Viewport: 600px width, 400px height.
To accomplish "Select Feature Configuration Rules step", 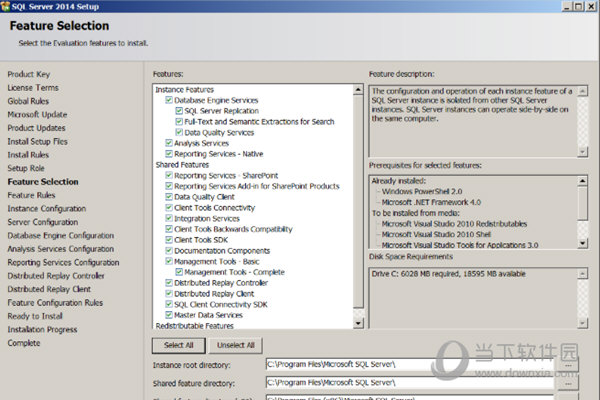I will [x=55, y=303].
